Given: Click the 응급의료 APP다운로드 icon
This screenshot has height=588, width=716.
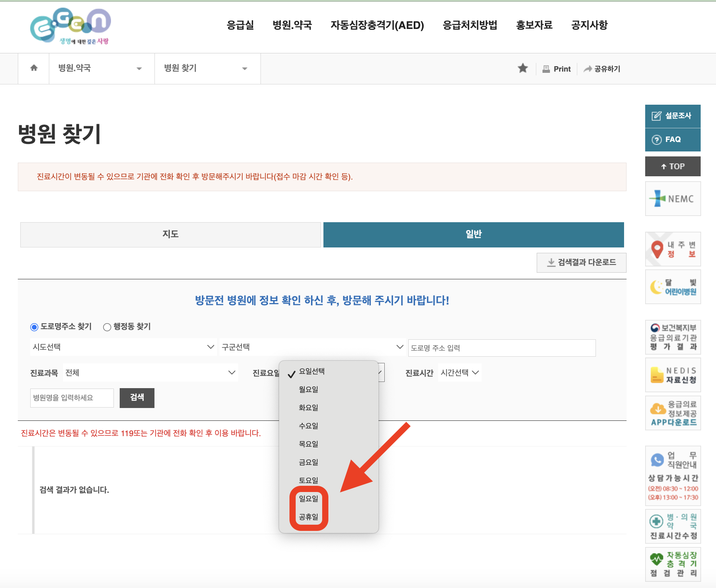Looking at the screenshot, I should 672,413.
